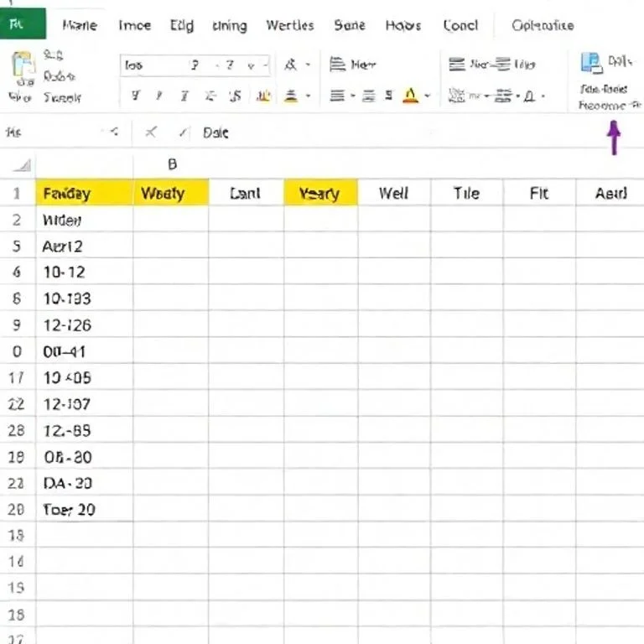The height and width of the screenshot is (644, 644).
Task: Click the small 'S' icon beside alignment icons
Action: pyautogui.click(x=388, y=96)
